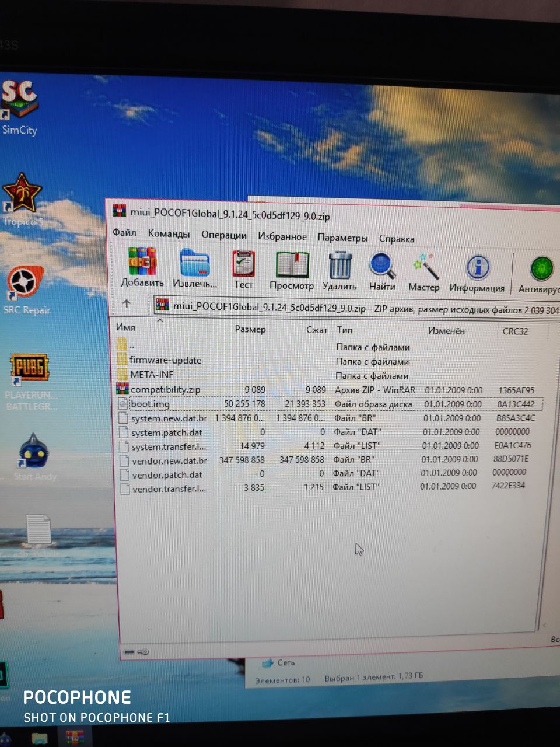Screen dimensions: 560x747
Task: Click the archive path address field
Action: pos(357,308)
